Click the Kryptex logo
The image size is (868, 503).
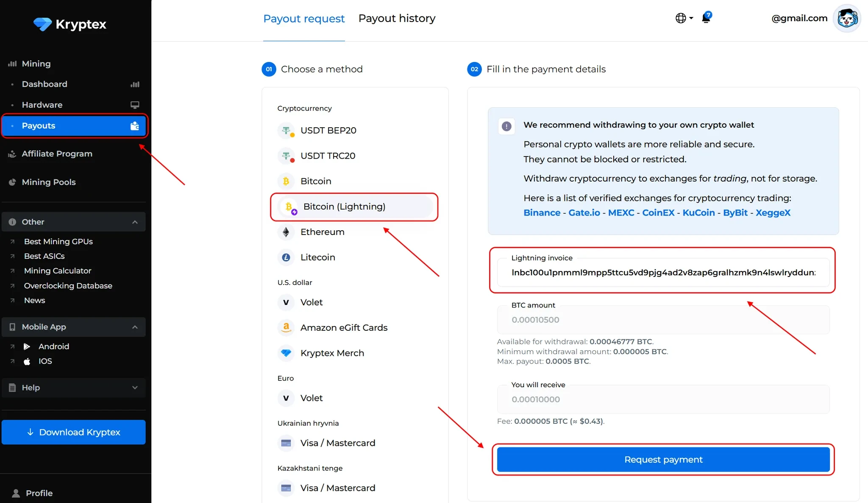coord(70,24)
